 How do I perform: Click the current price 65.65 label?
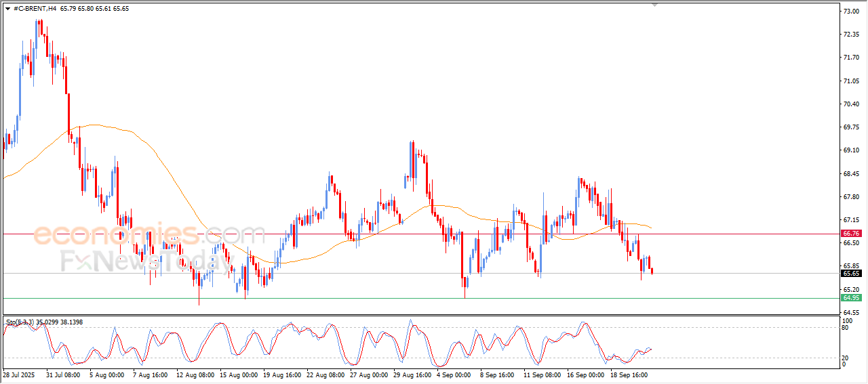point(851,274)
